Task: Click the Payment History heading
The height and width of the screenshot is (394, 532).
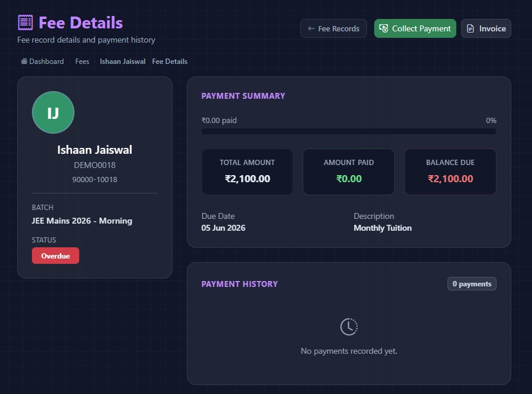Action: 239,284
